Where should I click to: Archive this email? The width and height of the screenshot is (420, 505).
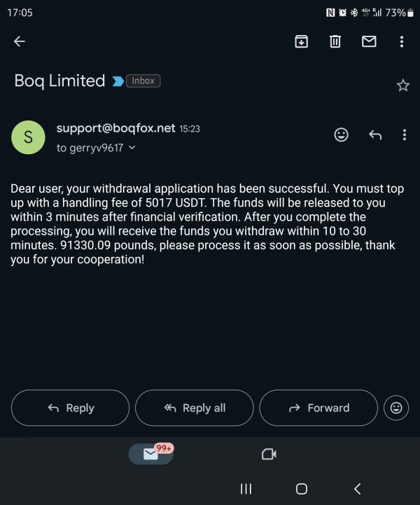coord(301,41)
